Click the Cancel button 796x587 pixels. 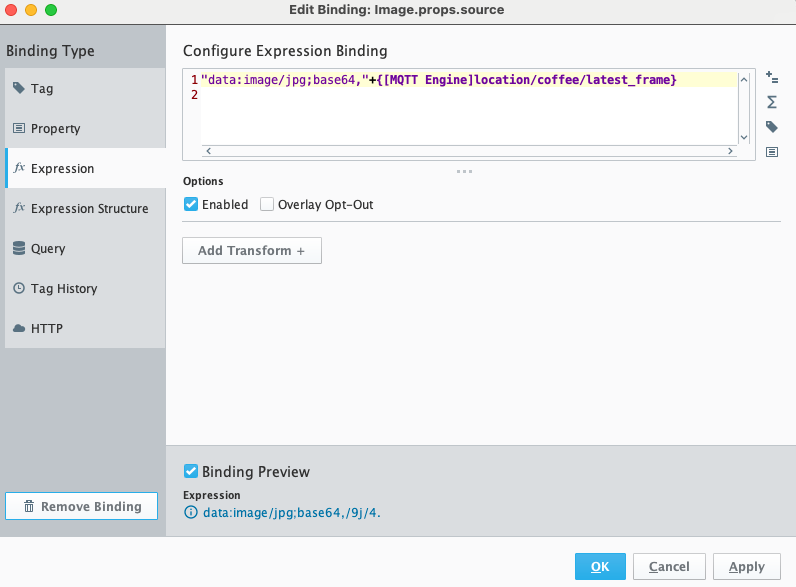click(x=669, y=566)
